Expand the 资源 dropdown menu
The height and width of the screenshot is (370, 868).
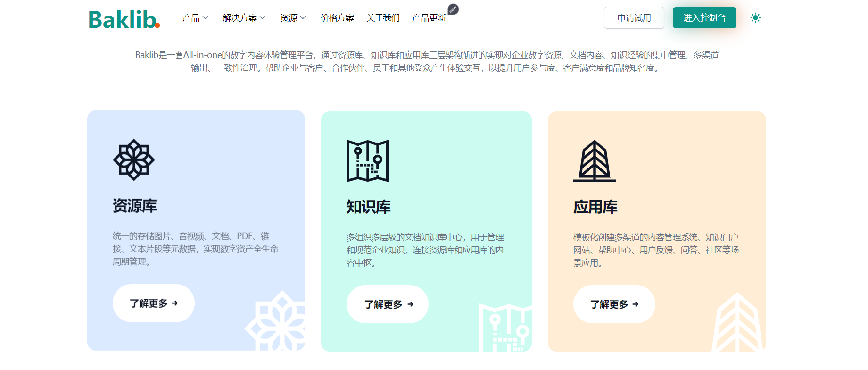293,18
